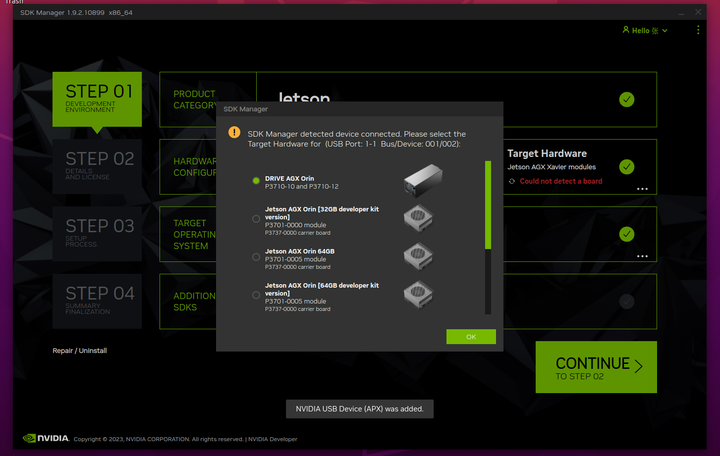Open the Hello user account dropdown

(645, 30)
